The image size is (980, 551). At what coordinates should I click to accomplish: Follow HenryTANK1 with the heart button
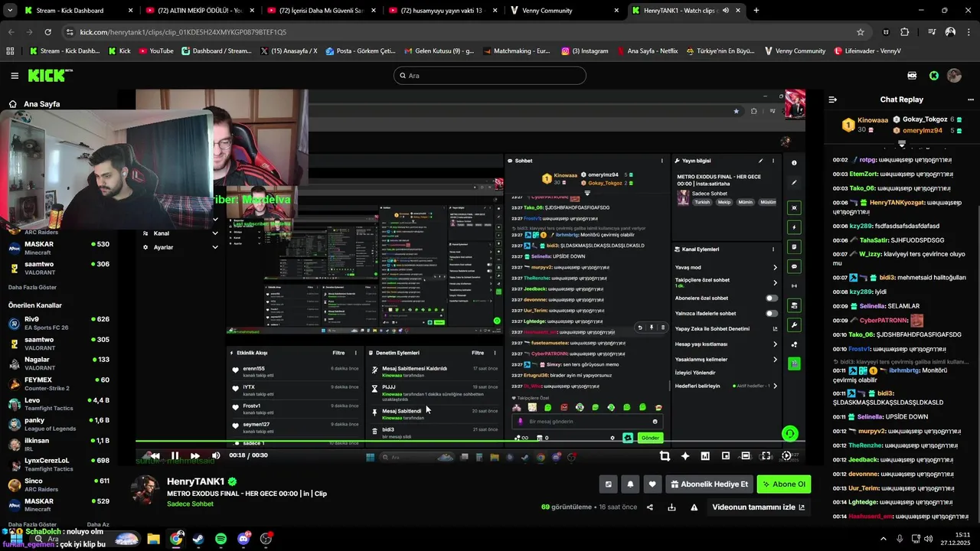click(652, 484)
